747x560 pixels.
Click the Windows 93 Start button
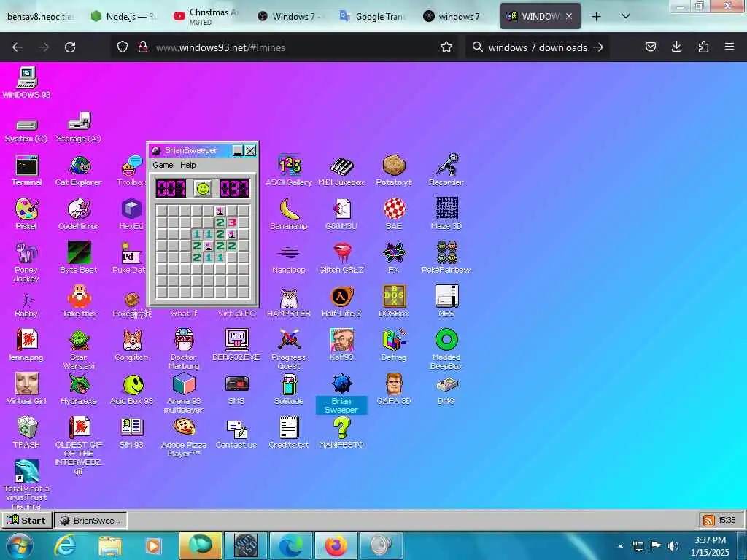(x=27, y=520)
